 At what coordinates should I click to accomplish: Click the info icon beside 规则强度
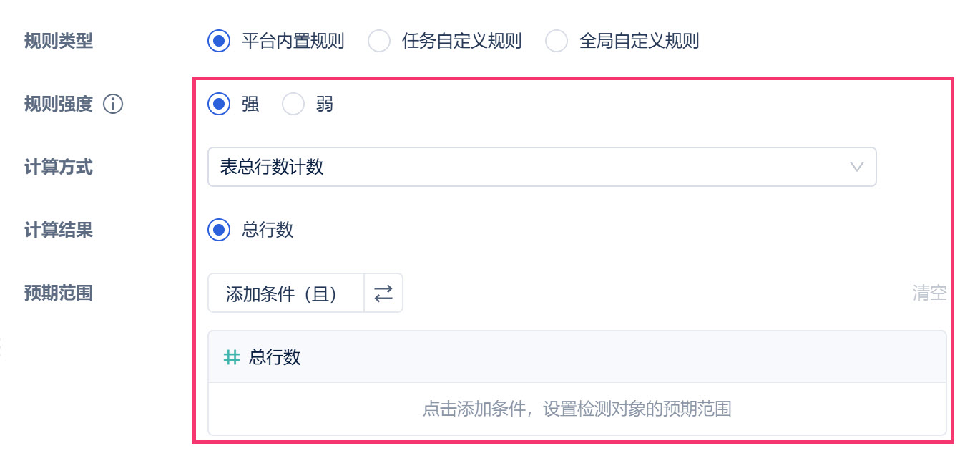point(113,105)
